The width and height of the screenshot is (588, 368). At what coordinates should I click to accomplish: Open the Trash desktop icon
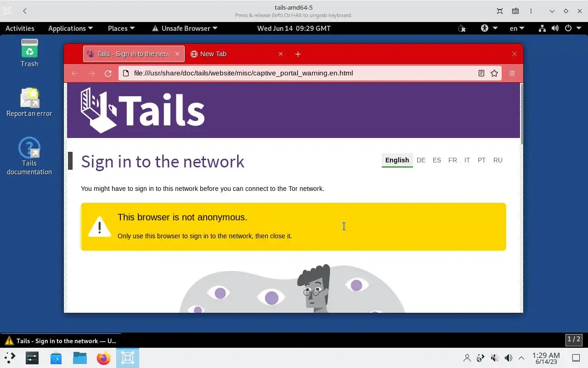pyautogui.click(x=29, y=53)
